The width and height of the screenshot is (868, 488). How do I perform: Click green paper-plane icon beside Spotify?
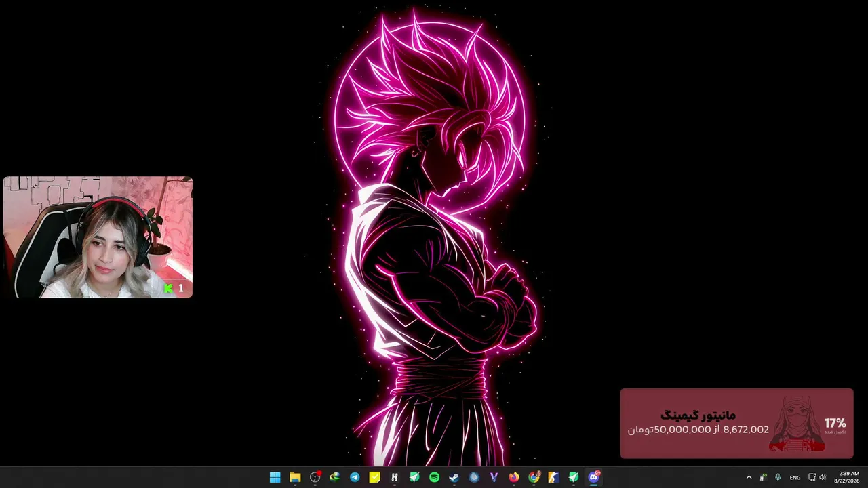(414, 477)
